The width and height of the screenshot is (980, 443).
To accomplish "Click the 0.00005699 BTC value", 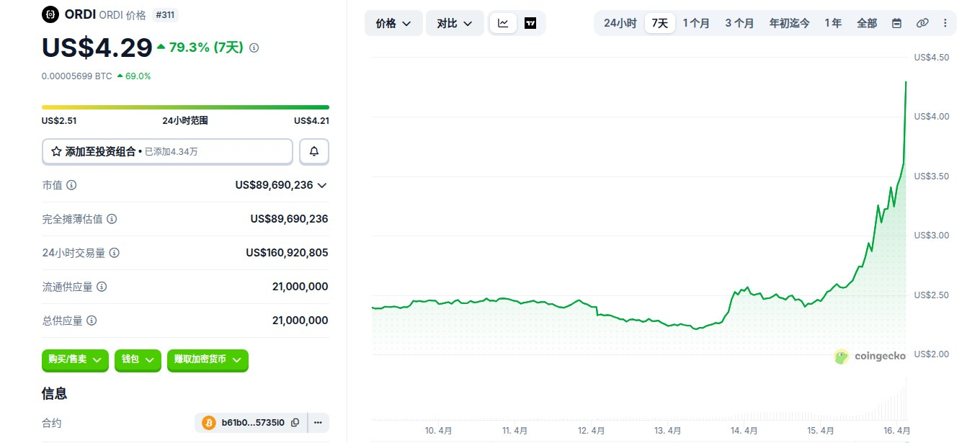I will [77, 76].
